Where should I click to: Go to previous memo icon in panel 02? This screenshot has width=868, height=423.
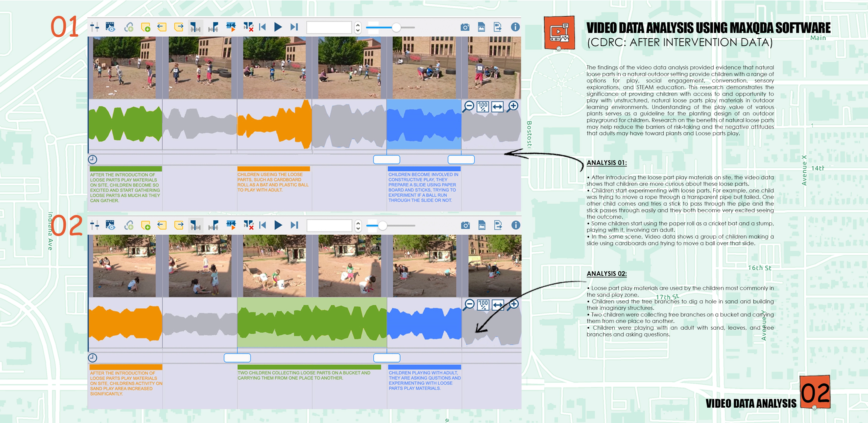(x=162, y=225)
